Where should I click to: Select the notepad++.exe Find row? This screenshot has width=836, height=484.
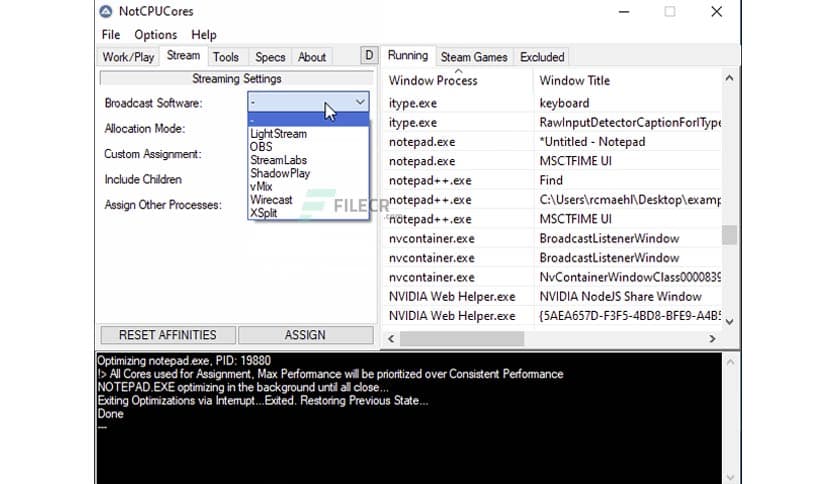click(x=552, y=180)
